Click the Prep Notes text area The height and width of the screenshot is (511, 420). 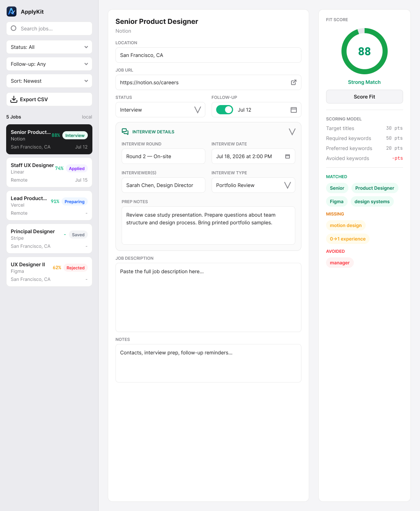click(208, 225)
